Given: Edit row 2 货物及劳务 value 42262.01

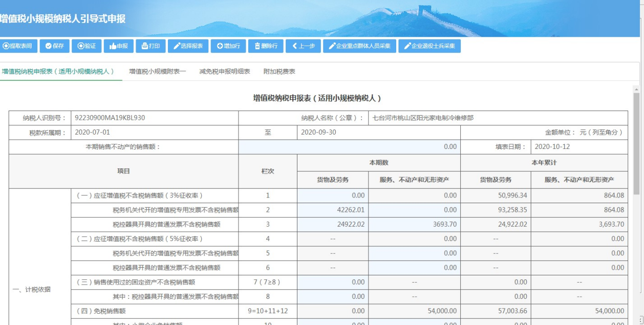Looking at the screenshot, I should click(333, 210).
